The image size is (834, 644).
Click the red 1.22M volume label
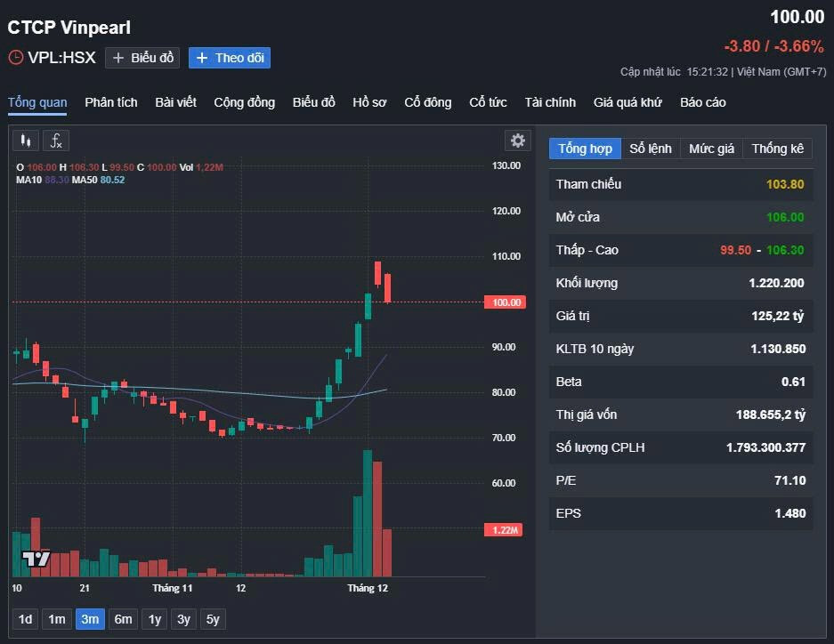pyautogui.click(x=504, y=530)
